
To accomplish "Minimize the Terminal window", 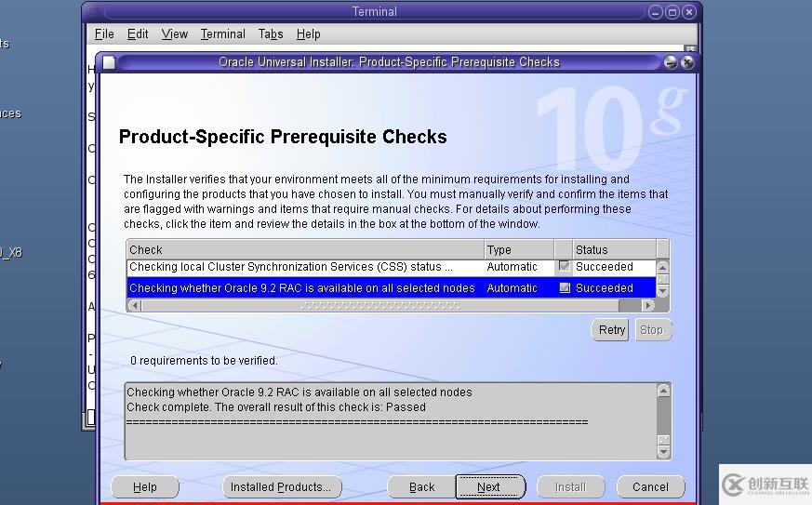I will [656, 12].
